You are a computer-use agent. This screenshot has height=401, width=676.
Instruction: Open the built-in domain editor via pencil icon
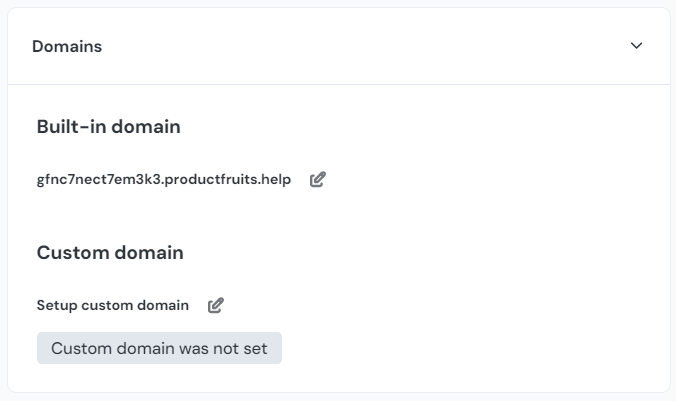[318, 180]
